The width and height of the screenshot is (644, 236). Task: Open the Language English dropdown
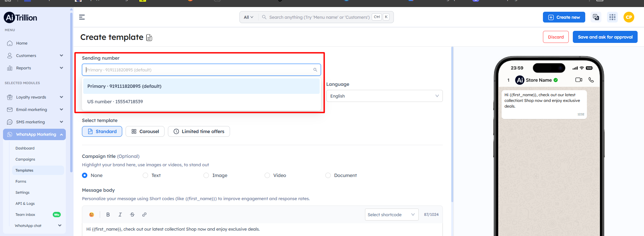click(384, 96)
